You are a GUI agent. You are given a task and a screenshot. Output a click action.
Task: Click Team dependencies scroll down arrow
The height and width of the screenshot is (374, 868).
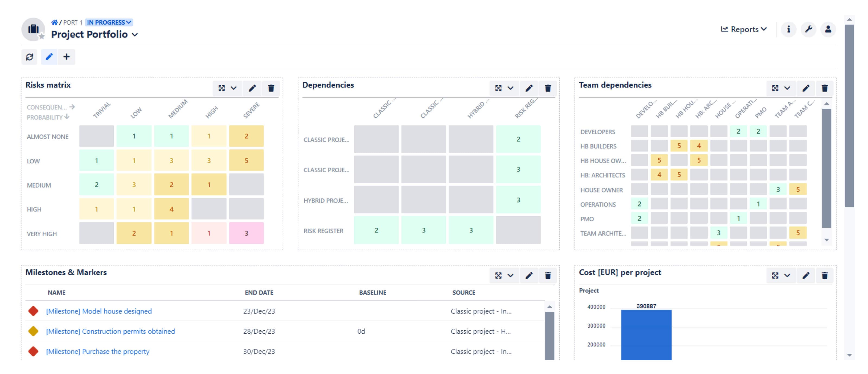(826, 240)
